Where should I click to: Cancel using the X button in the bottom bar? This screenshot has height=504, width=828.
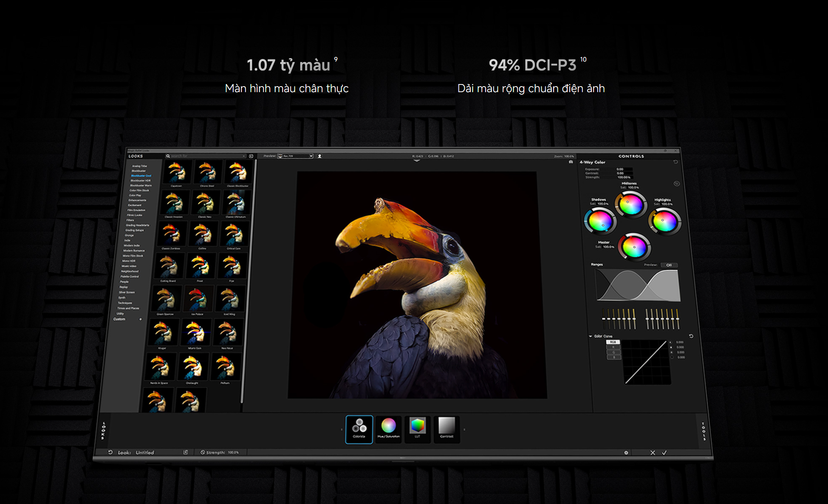653,453
